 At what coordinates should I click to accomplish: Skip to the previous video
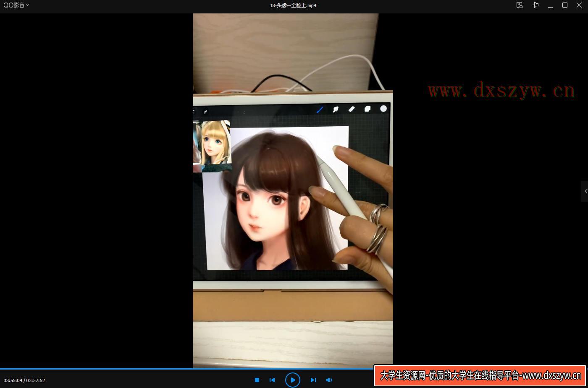tap(272, 380)
